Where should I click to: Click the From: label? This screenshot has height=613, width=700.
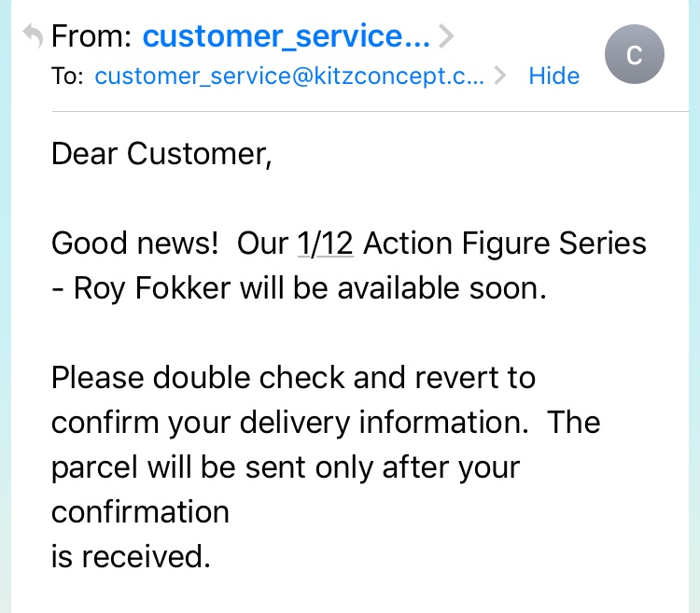pyautogui.click(x=91, y=35)
